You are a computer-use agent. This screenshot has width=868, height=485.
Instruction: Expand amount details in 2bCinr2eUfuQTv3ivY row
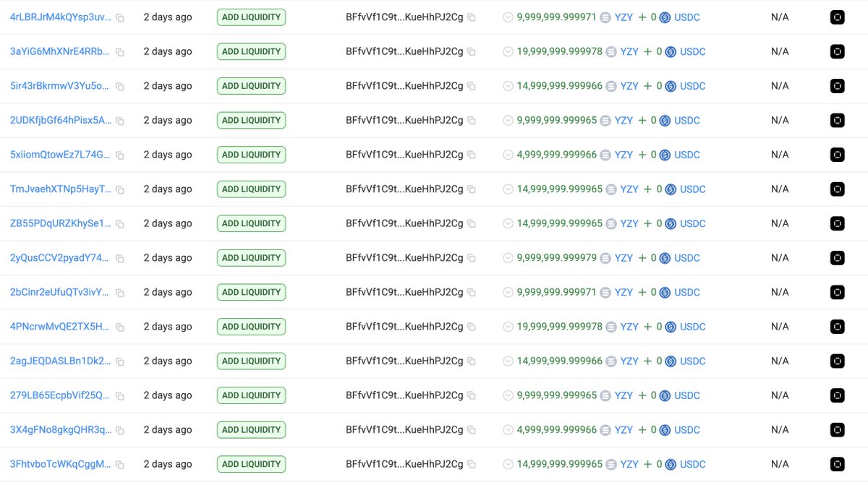pos(508,292)
